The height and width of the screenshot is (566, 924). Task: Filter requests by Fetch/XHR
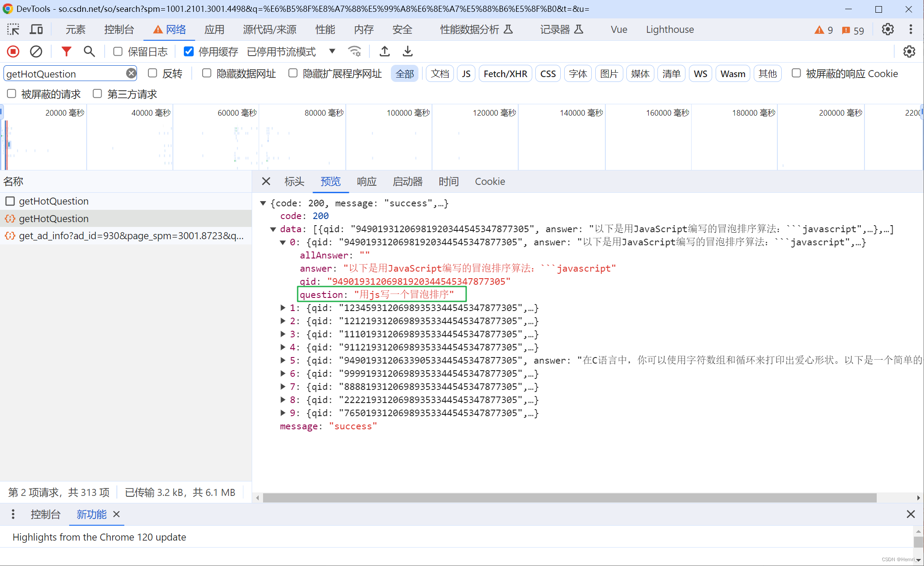pos(506,74)
